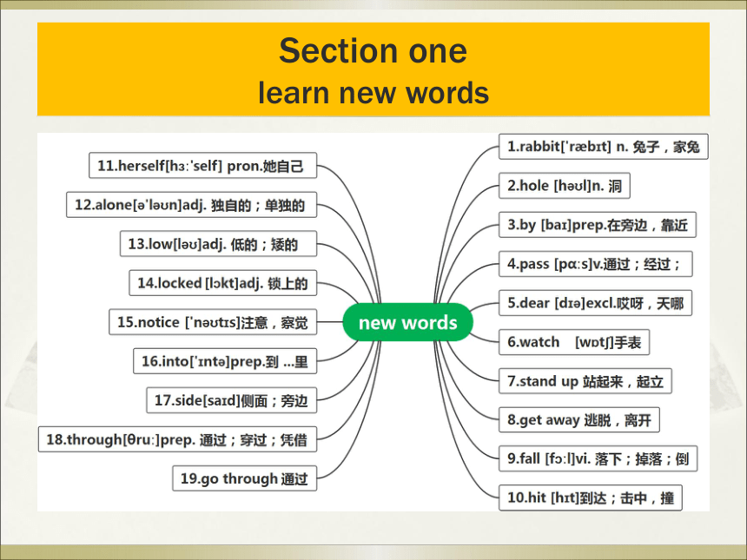Click the '12.alone' adjective box
The image size is (747, 560).
point(191,205)
